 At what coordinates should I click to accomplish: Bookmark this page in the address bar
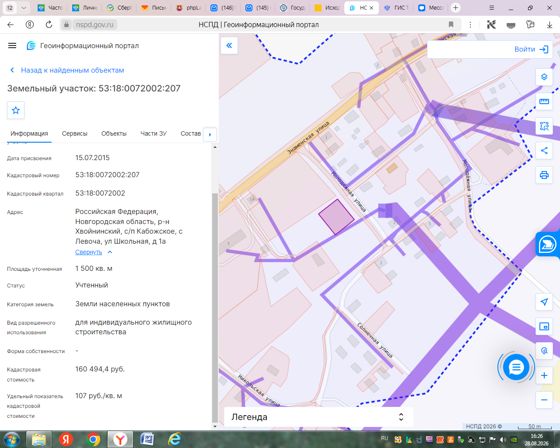tap(451, 25)
